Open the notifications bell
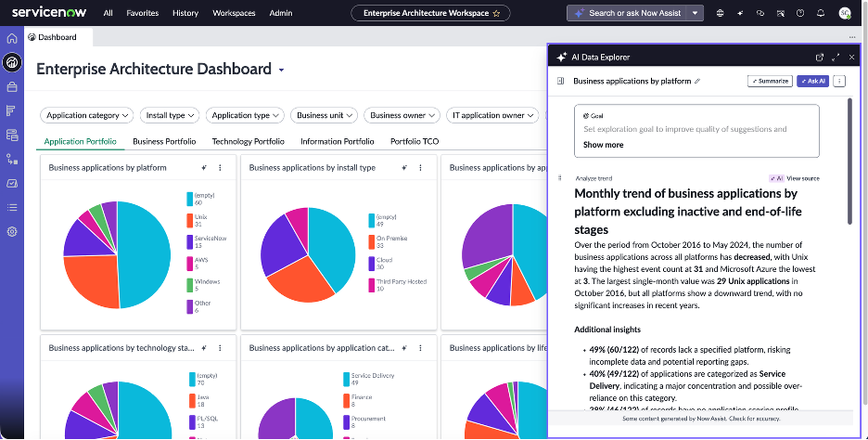Viewport: 868px width, 440px height. (x=821, y=13)
